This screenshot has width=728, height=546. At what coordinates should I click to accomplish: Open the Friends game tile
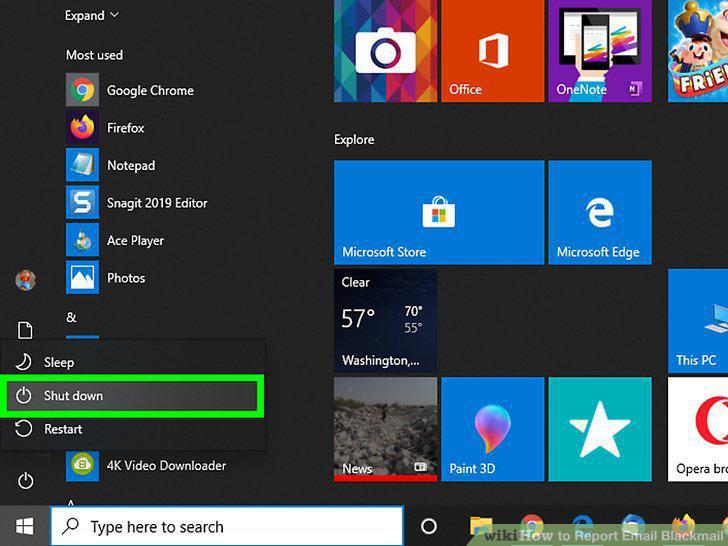pos(698,51)
